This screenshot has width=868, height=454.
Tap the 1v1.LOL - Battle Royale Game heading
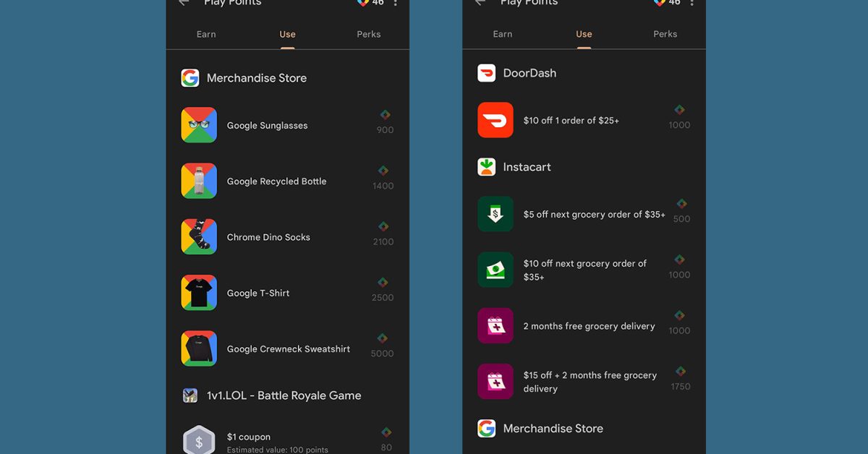(x=284, y=395)
